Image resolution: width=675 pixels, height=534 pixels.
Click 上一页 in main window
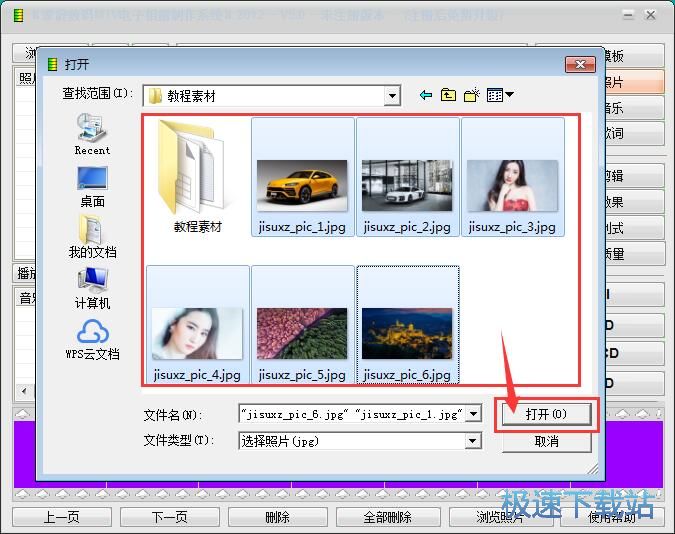(x=62, y=517)
